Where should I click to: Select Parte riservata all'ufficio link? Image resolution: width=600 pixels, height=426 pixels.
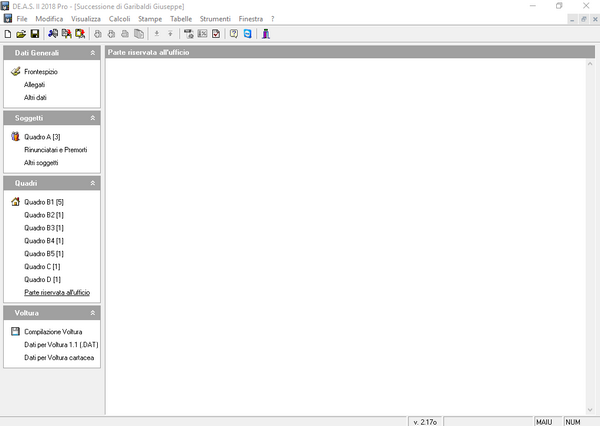[x=57, y=292]
